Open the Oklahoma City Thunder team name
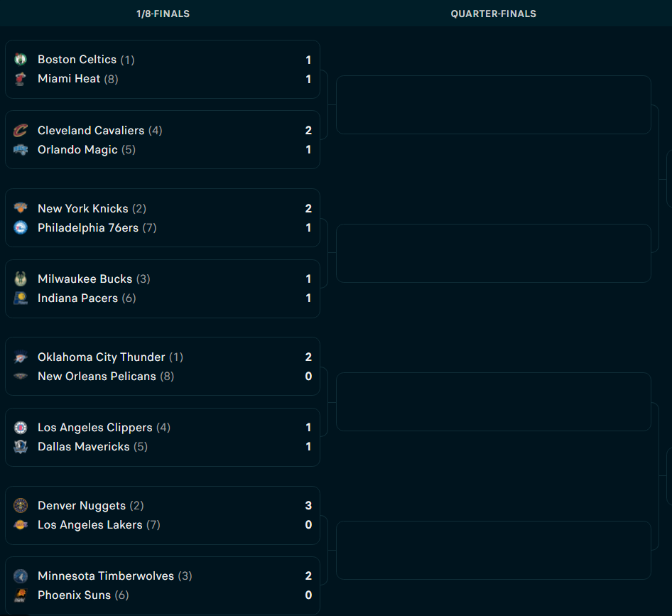672x616 pixels. tap(101, 357)
